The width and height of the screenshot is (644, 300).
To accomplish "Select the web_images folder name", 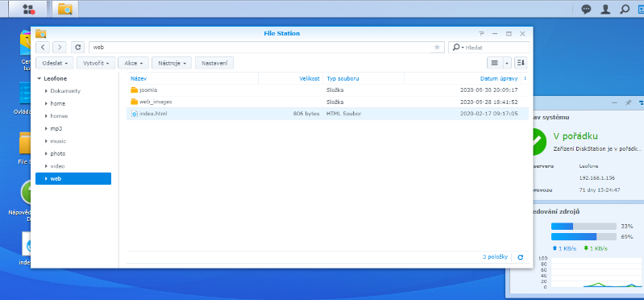I will (x=156, y=102).
